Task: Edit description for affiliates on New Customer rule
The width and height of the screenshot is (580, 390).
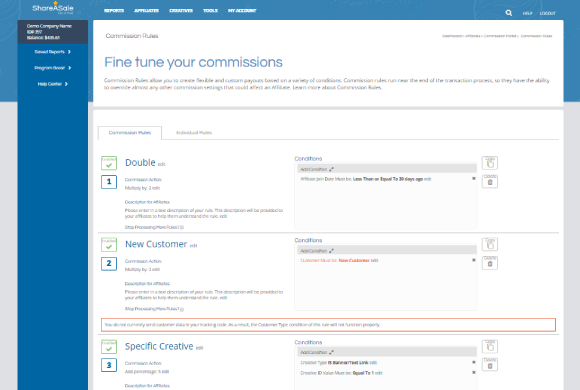Action: coord(223,297)
